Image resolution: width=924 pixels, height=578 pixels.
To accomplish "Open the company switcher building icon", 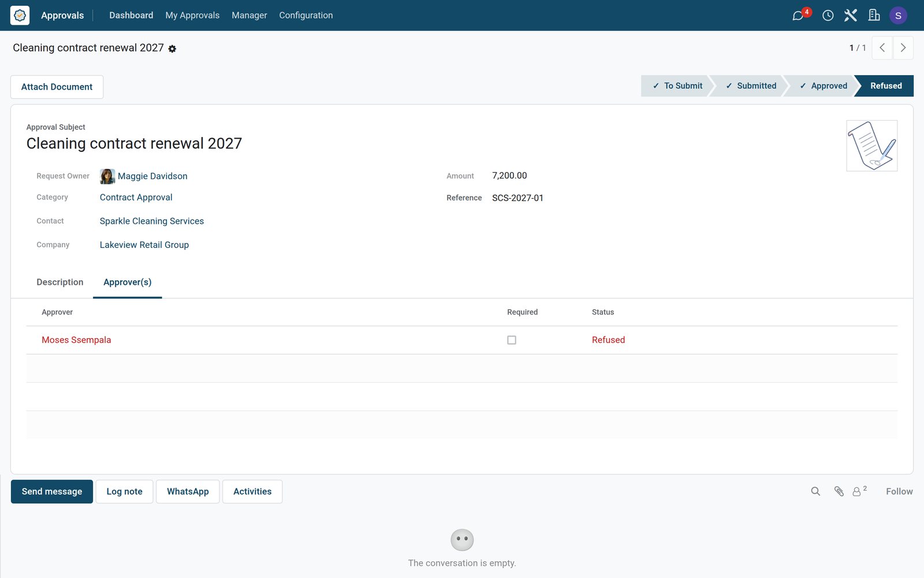I will tap(874, 16).
